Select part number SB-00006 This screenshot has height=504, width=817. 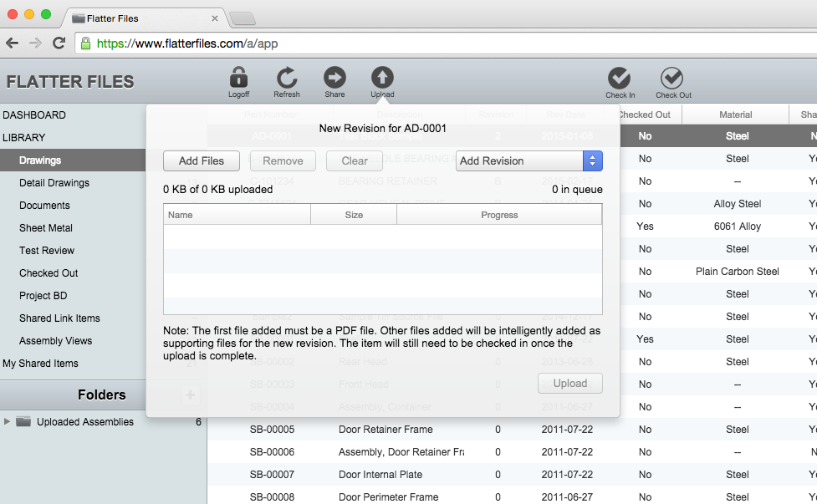point(272,452)
